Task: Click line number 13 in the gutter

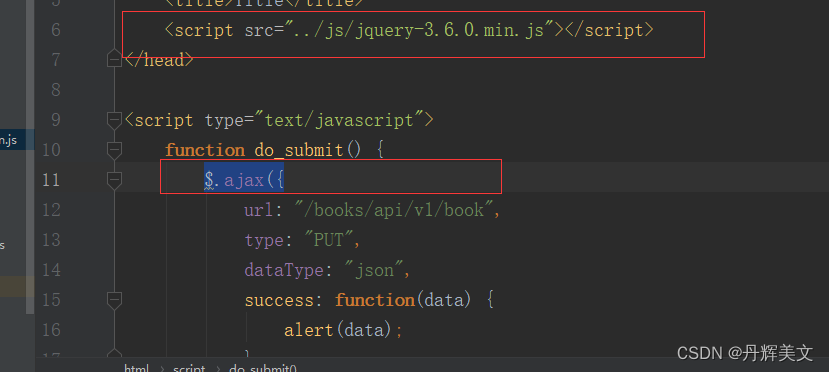Action: (x=51, y=240)
